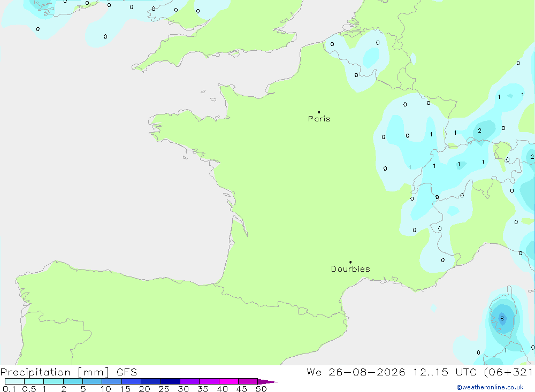This screenshot has height=392, width=535.
Task: Select the 30–35 mm purple legend swatch
Action: click(x=190, y=381)
